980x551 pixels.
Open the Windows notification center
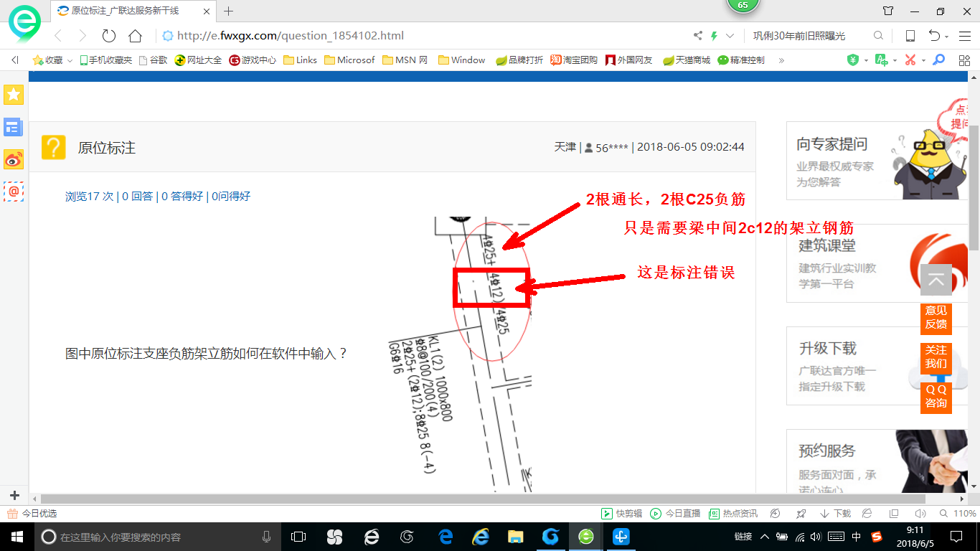(956, 536)
